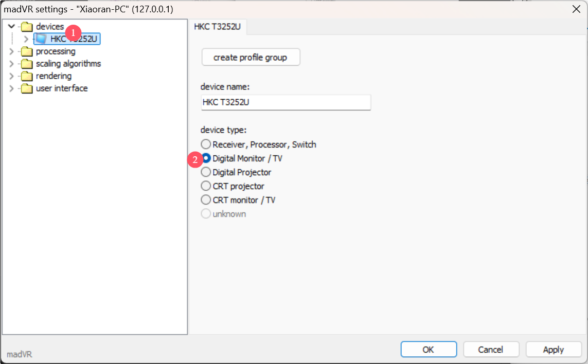The image size is (588, 364).
Task: Click the devices folder icon
Action: click(27, 27)
